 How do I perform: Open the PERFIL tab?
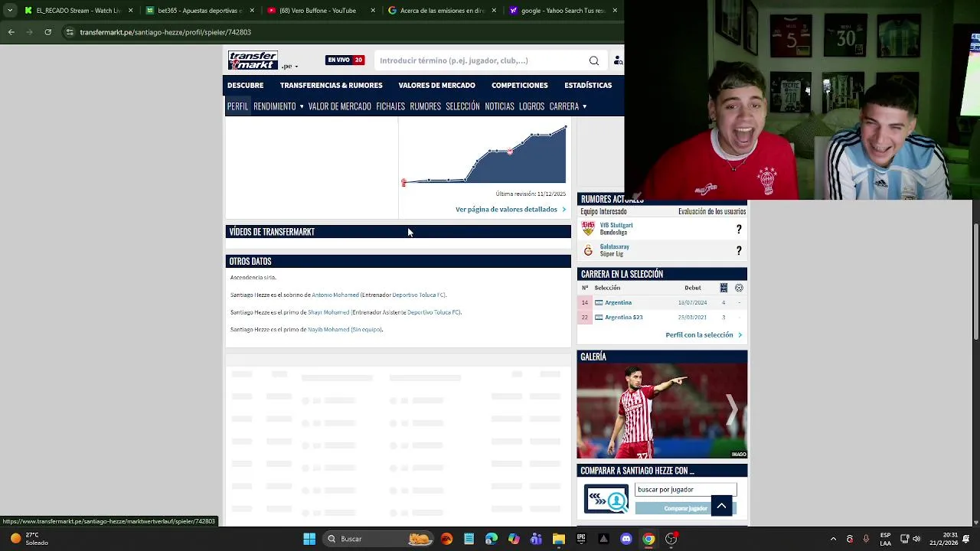tap(237, 106)
